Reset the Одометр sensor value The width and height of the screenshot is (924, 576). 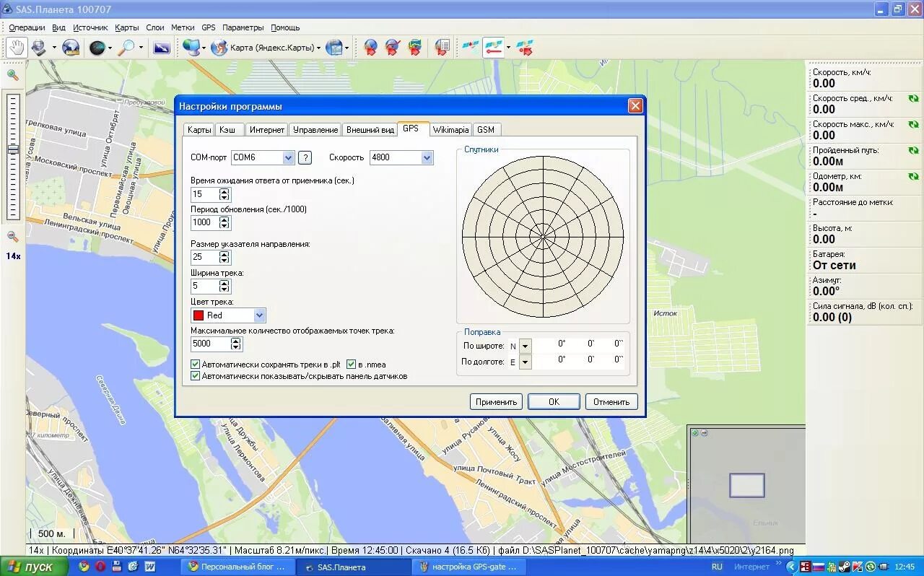coord(913,177)
